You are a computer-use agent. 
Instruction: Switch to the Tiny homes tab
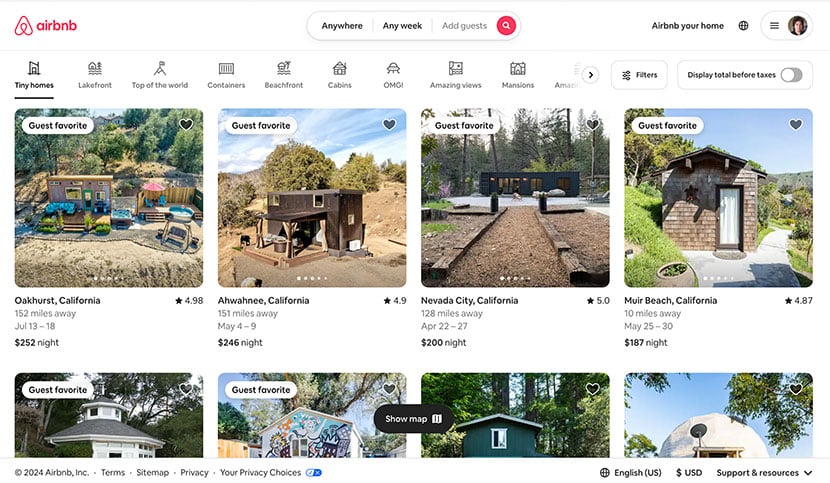tap(34, 74)
